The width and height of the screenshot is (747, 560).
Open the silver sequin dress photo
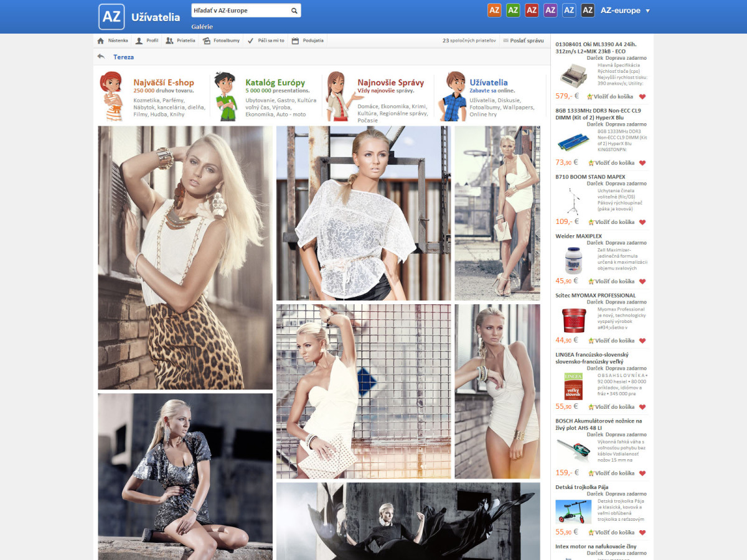(185, 477)
